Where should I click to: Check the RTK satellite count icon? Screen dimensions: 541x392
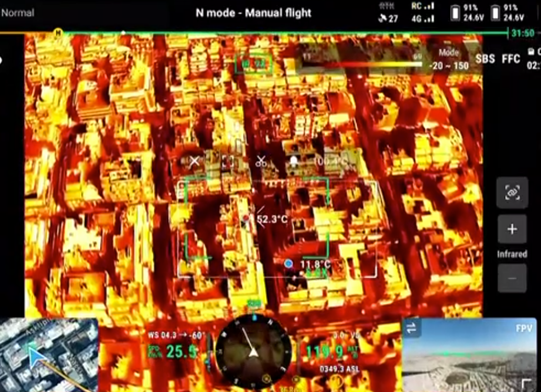389,13
